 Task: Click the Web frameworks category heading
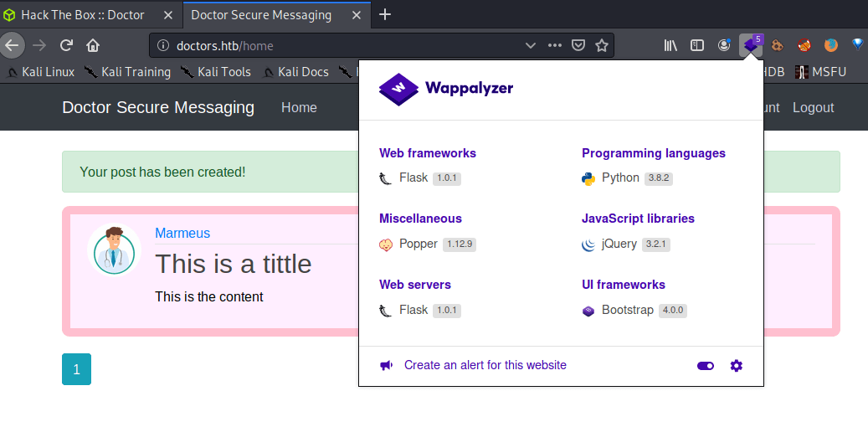coord(428,153)
